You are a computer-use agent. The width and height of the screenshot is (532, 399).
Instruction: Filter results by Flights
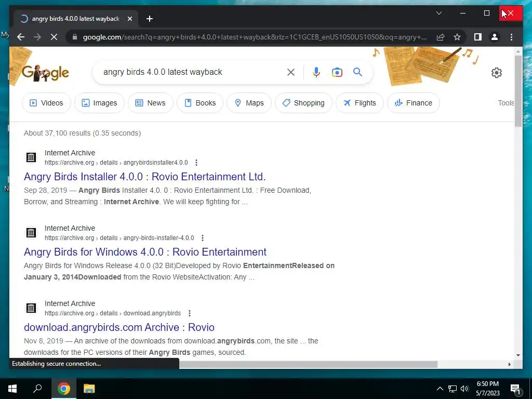coord(360,103)
